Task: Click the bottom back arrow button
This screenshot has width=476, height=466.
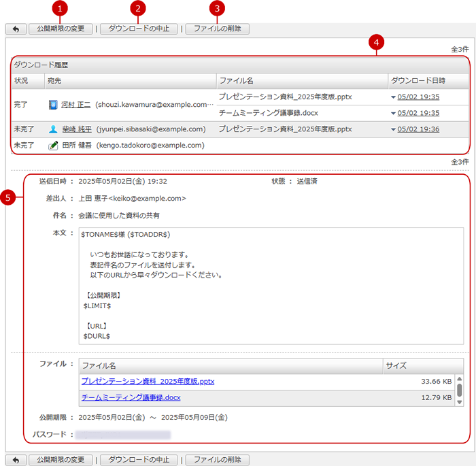Action: point(16,460)
